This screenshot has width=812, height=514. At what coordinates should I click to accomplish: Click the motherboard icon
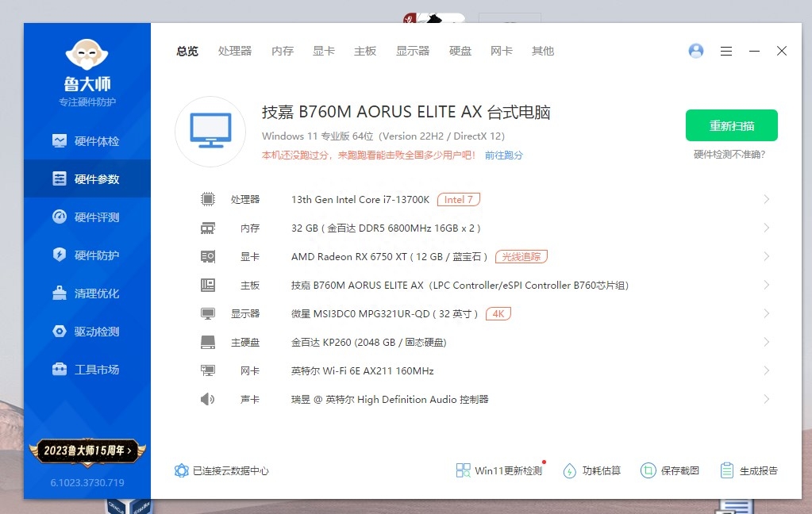coord(208,285)
